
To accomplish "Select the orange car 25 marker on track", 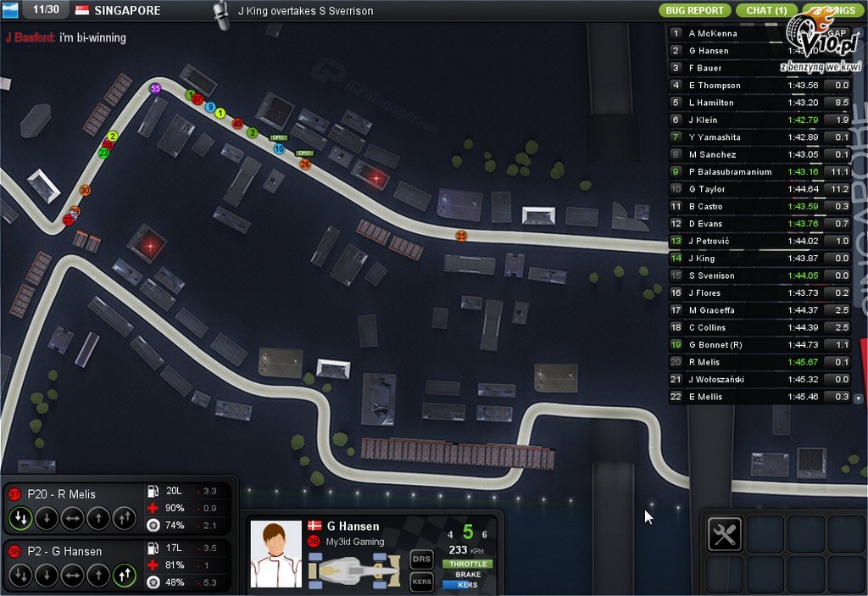I will point(461,236).
